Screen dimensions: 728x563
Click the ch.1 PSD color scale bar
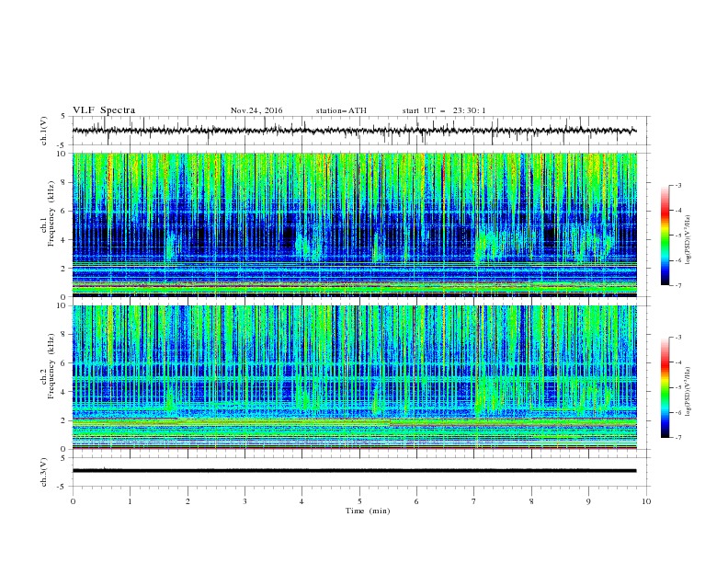[665, 236]
